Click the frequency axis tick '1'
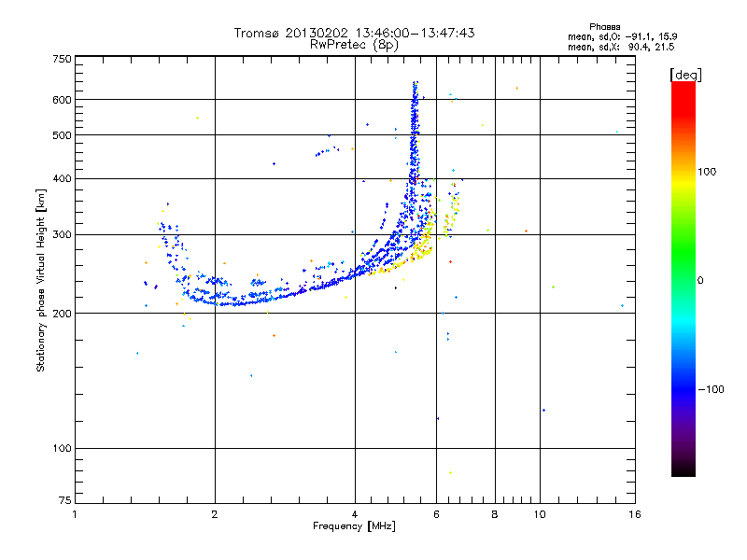Image resolution: width=747 pixels, height=560 pixels. 75,514
